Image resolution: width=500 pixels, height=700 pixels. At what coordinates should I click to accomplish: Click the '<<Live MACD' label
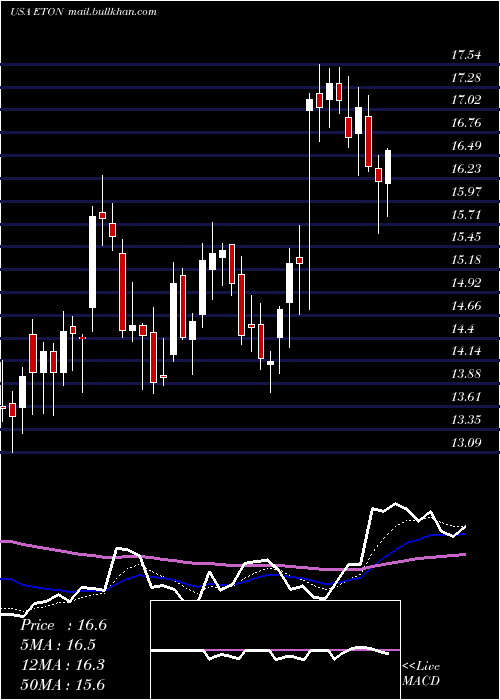click(x=421, y=673)
